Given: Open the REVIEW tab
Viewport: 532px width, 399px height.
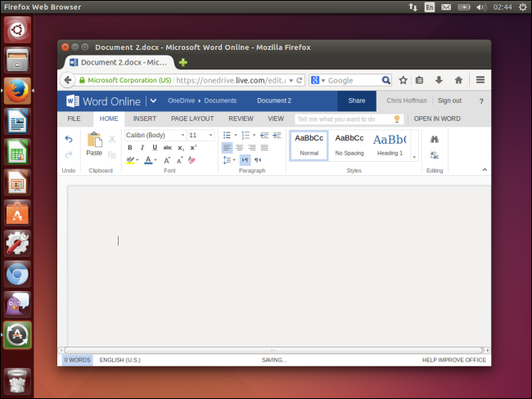Looking at the screenshot, I should click(241, 119).
